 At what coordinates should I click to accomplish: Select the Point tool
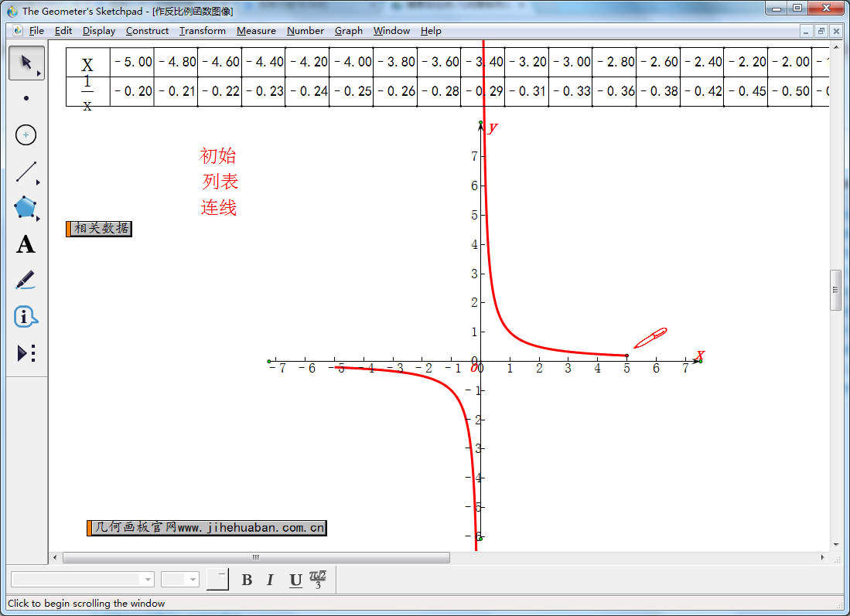[x=26, y=99]
